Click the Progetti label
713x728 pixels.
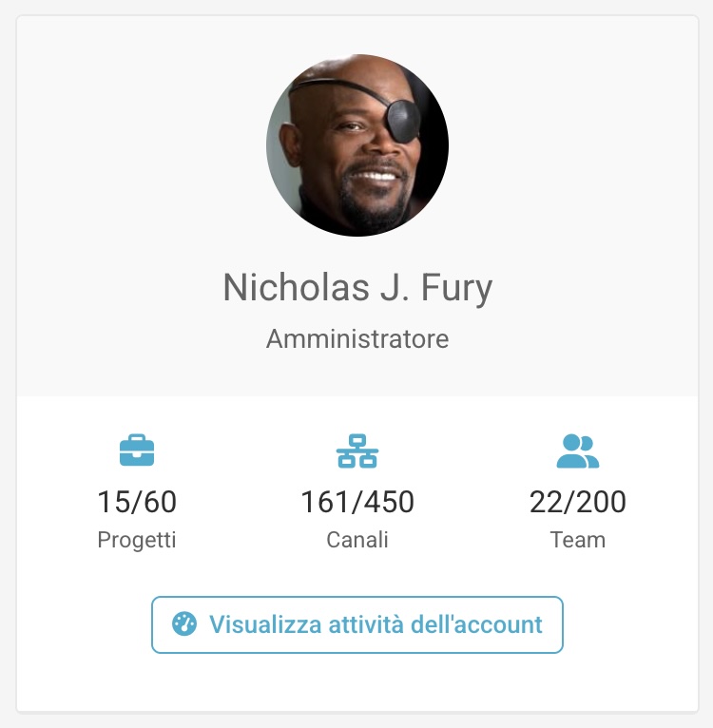pyautogui.click(x=137, y=540)
